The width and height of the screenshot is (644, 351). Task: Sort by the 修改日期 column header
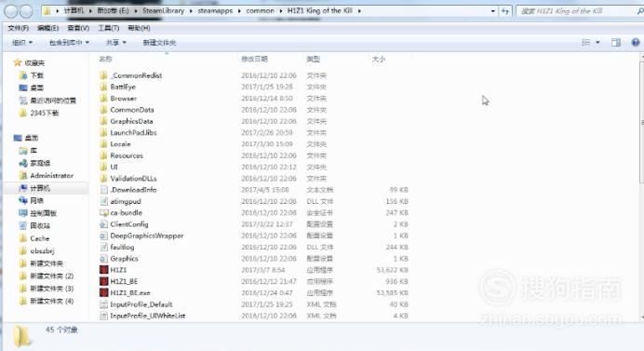(x=254, y=60)
